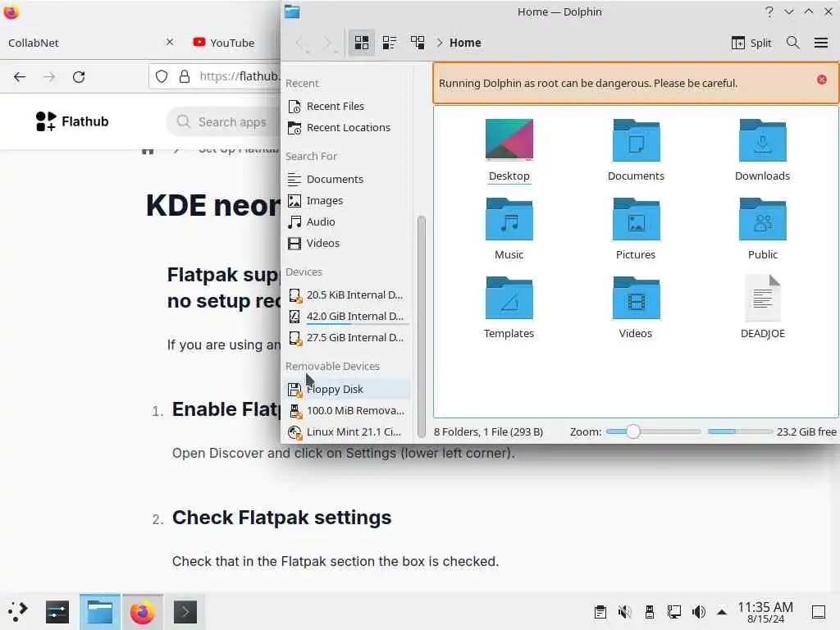Expand breadcrumb arrow before Home

tap(440, 43)
